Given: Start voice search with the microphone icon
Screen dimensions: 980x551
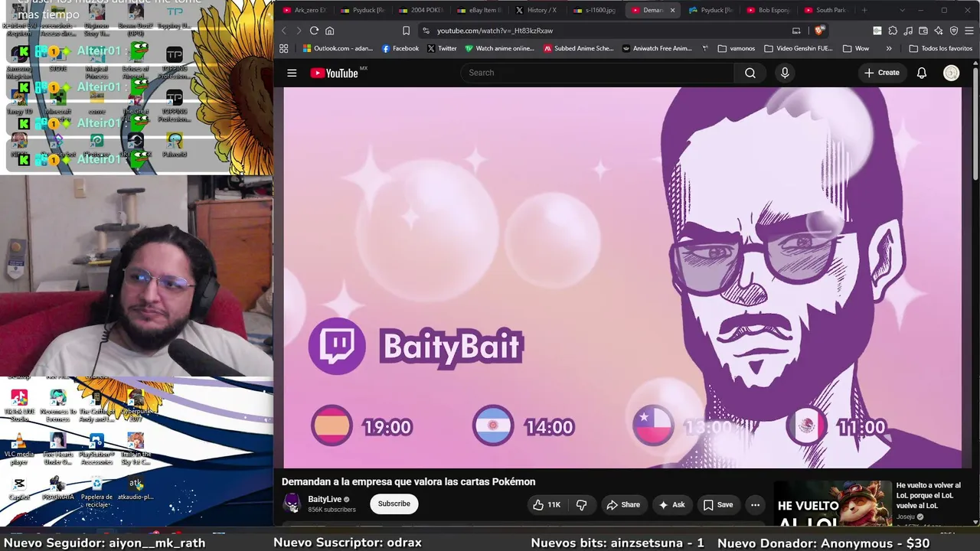Looking at the screenshot, I should pyautogui.click(x=784, y=73).
